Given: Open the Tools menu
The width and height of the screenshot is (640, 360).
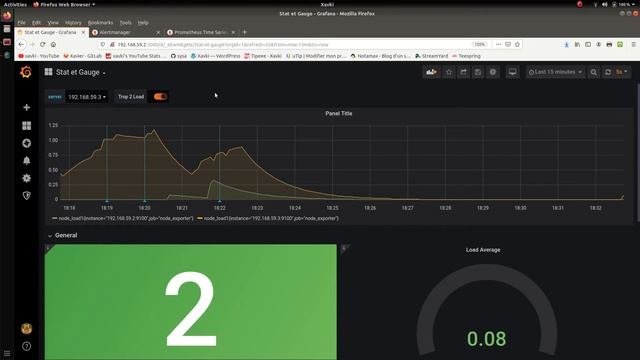Looking at the screenshot, I should click(x=125, y=22).
